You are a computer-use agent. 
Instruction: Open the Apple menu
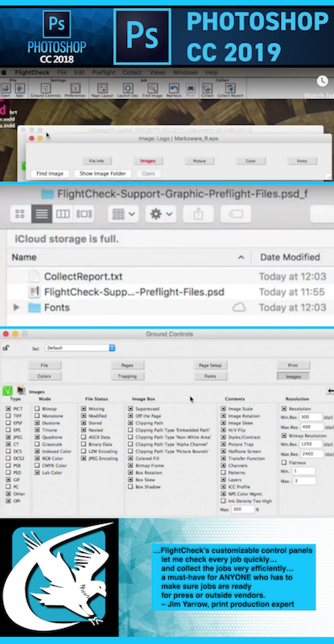coord(4,72)
